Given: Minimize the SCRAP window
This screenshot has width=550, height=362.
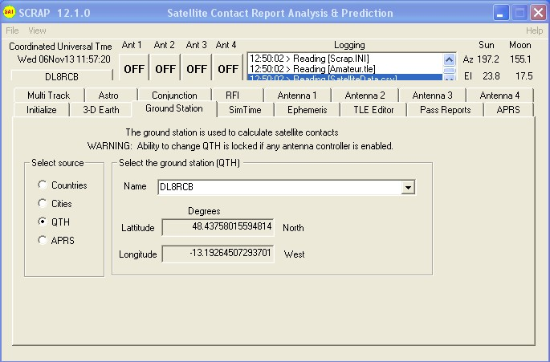Looking at the screenshot, I should click(501, 13).
